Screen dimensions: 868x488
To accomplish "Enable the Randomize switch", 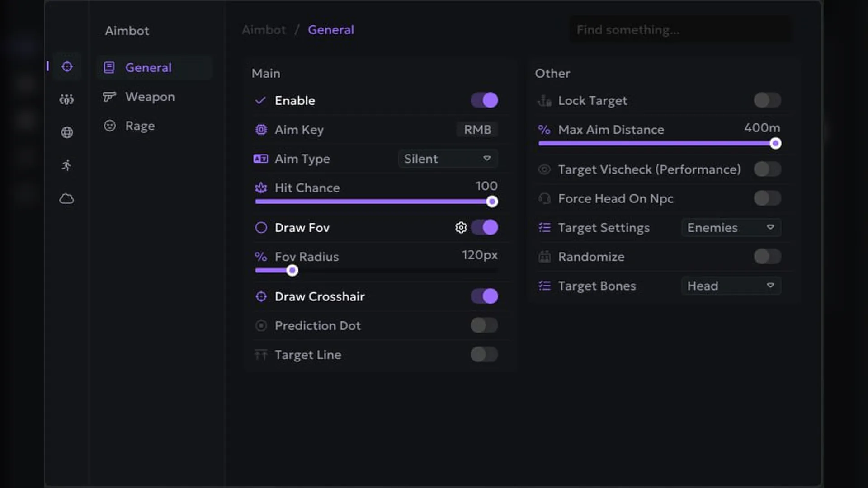I will tap(767, 257).
